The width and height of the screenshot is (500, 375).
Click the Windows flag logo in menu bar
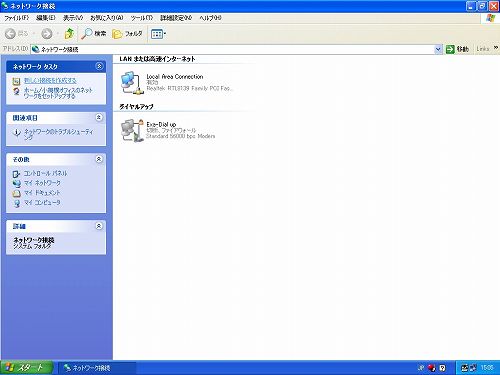(491, 18)
